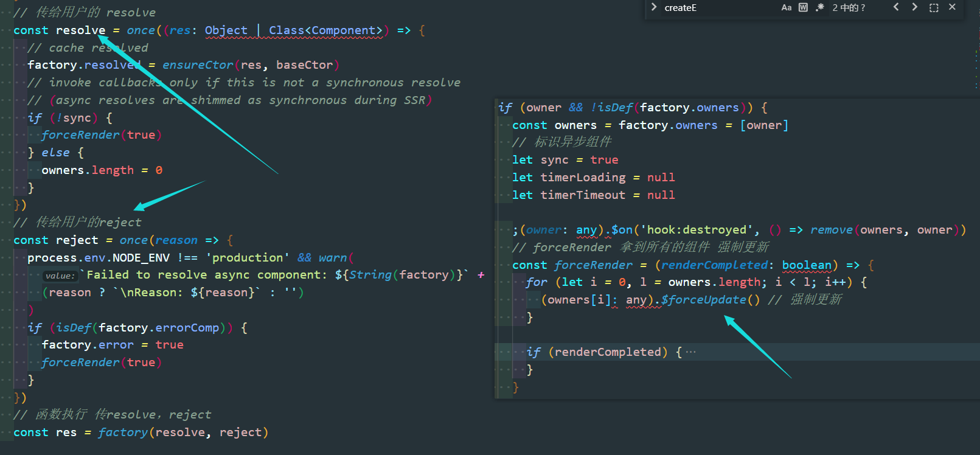Click comment '// forceRender 拿到所有的组件 强制更新'

(641, 248)
